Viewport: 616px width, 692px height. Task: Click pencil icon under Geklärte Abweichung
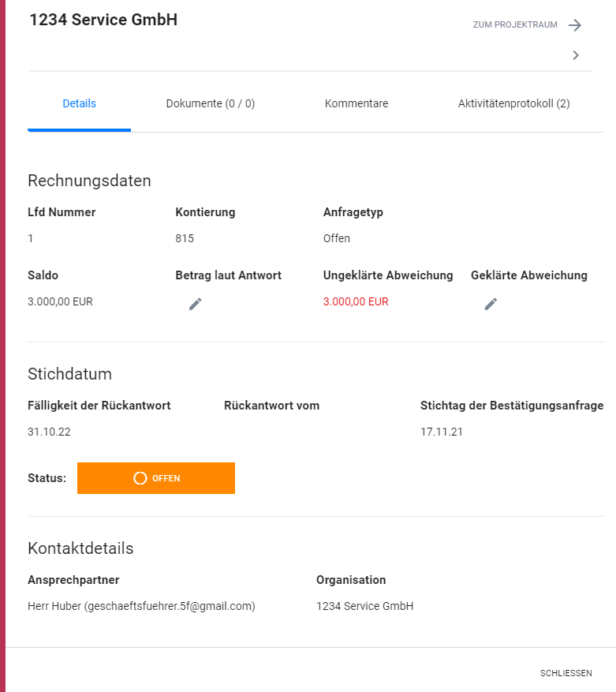click(x=491, y=304)
